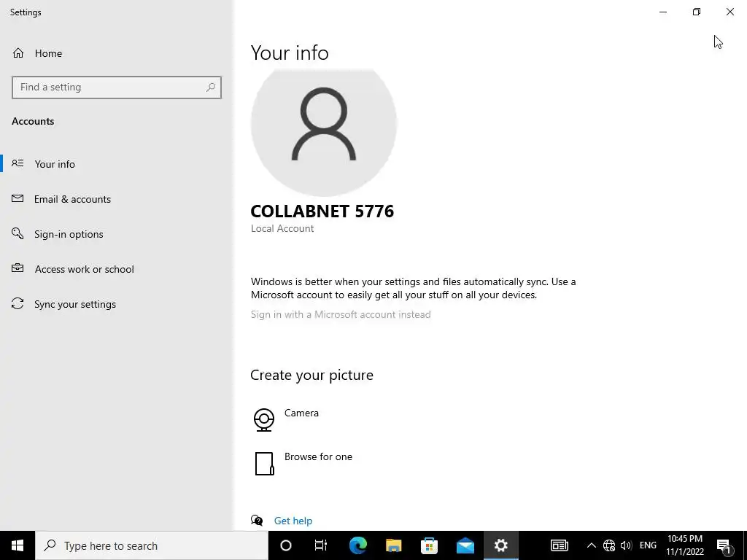This screenshot has width=747, height=560.
Task: Open the Windows Start menu
Action: coord(18,545)
